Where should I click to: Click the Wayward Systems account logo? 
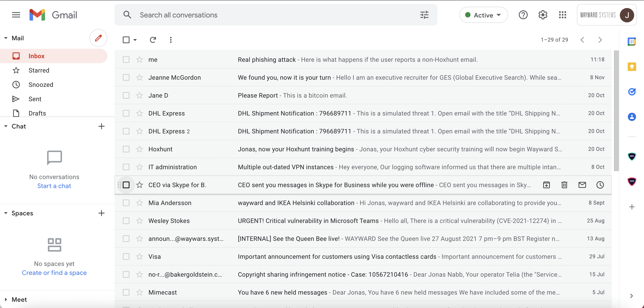coord(598,15)
